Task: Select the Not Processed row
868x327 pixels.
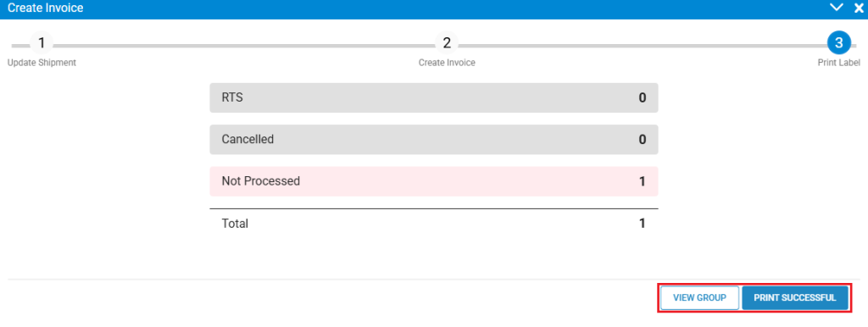Action: click(433, 181)
